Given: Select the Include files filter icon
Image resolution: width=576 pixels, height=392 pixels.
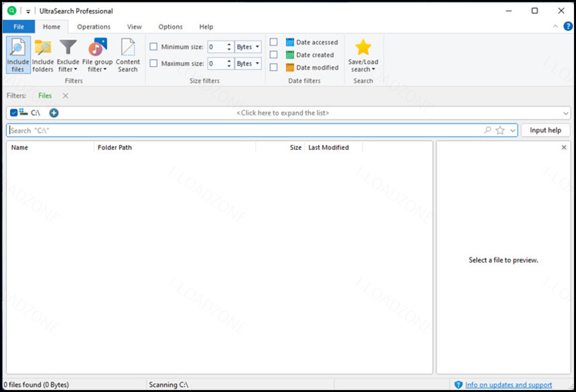Looking at the screenshot, I should 17,55.
